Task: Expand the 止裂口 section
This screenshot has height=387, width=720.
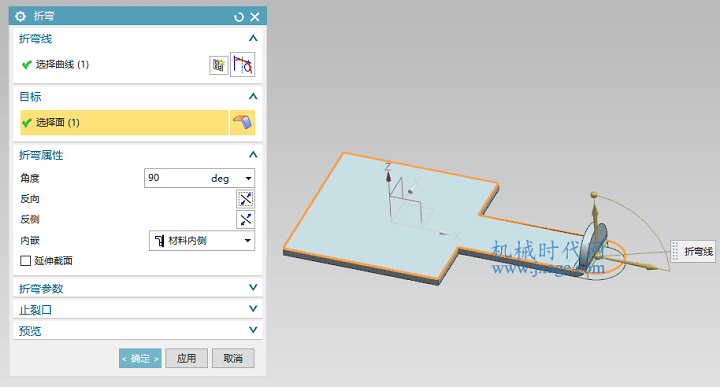Action: pyautogui.click(x=138, y=309)
